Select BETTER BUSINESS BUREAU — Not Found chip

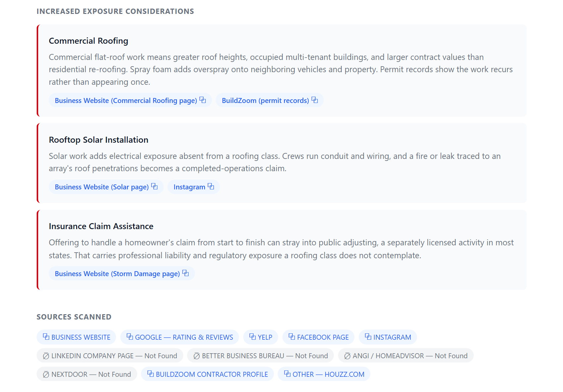[x=261, y=356]
